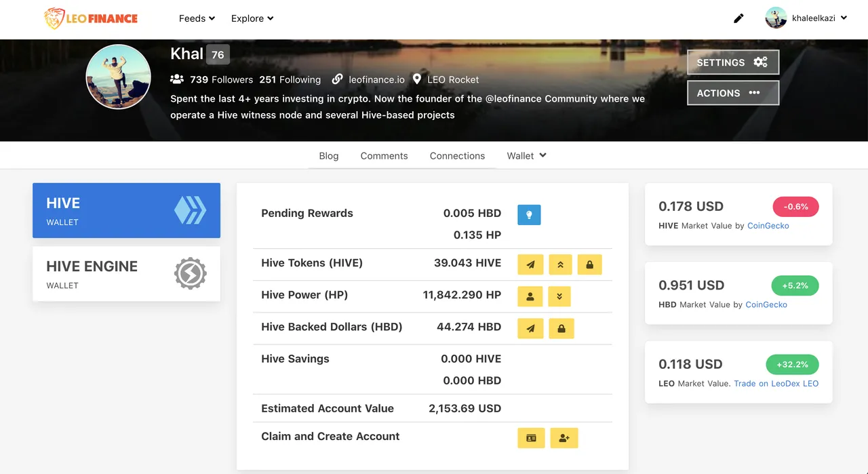Screen dimensions: 868x474
Task: Click the gear icon on Hive Engine card
Action: 190,274
